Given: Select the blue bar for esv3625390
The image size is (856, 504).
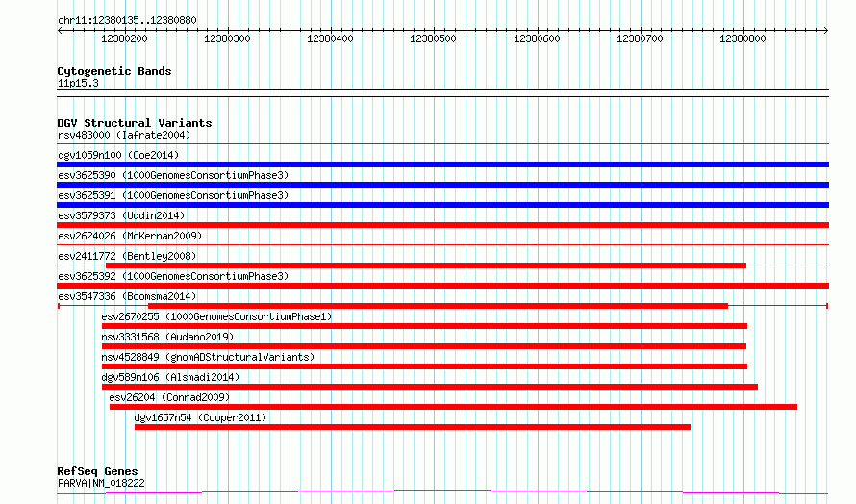Looking at the screenshot, I should pos(442,185).
